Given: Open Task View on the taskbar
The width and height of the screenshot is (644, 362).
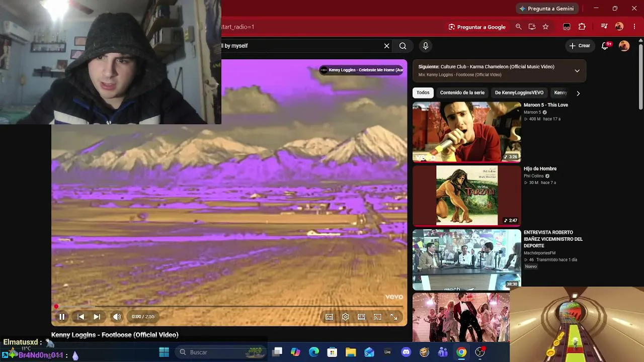Looking at the screenshot, I should click(277, 352).
